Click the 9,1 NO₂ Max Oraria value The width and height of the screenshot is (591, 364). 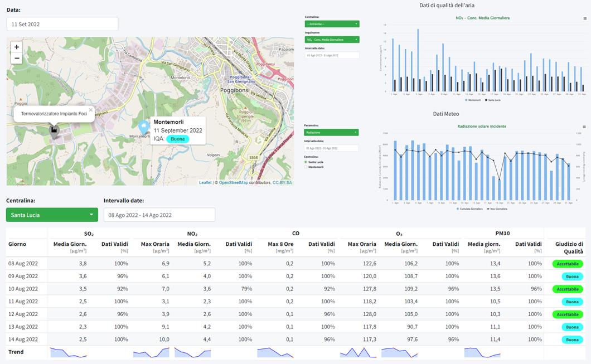tap(166, 327)
